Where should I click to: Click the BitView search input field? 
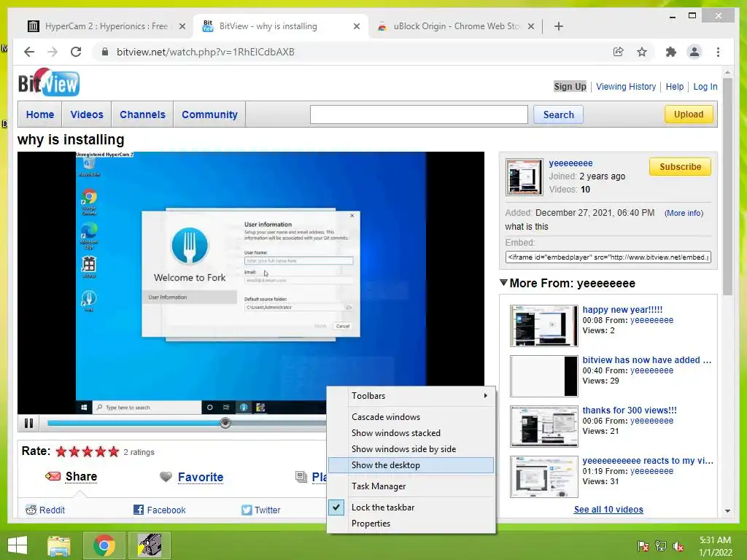click(x=419, y=114)
